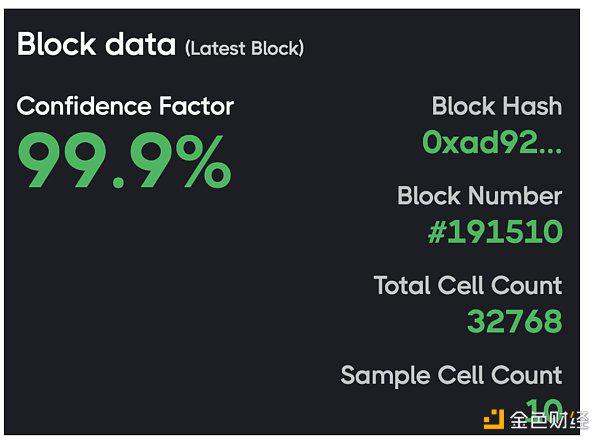Click the 金色财经 watermark text
This screenshot has height=441, width=600.
(x=549, y=420)
